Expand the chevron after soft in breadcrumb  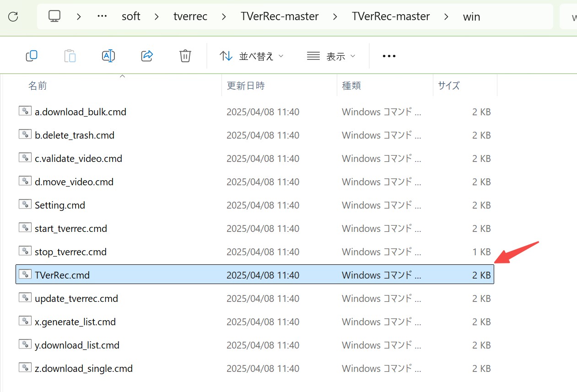[x=157, y=17]
